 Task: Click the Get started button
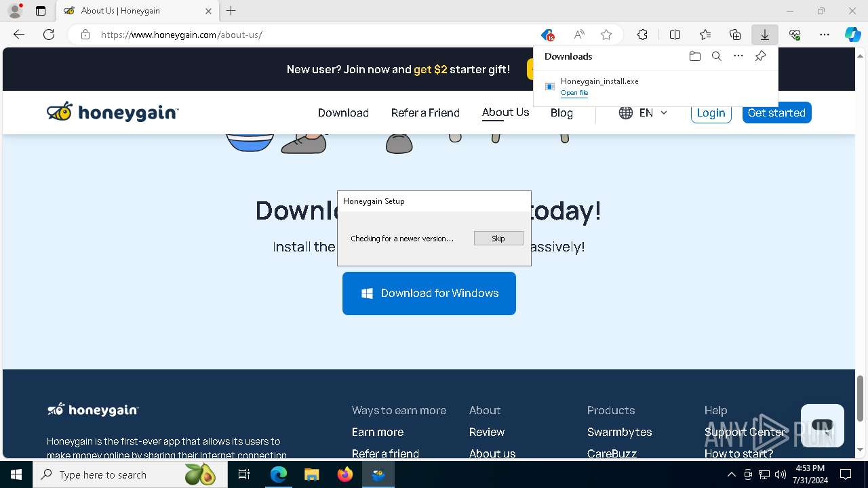click(x=776, y=113)
